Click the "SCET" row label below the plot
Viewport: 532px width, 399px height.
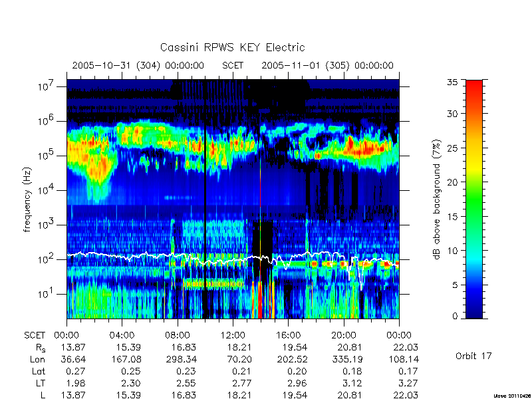35,335
